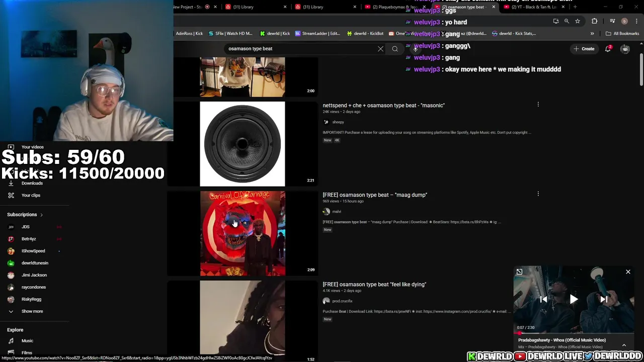Open the 'dewrld - KickBot' bookmark
The width and height of the screenshot is (644, 362).
pos(365,34)
